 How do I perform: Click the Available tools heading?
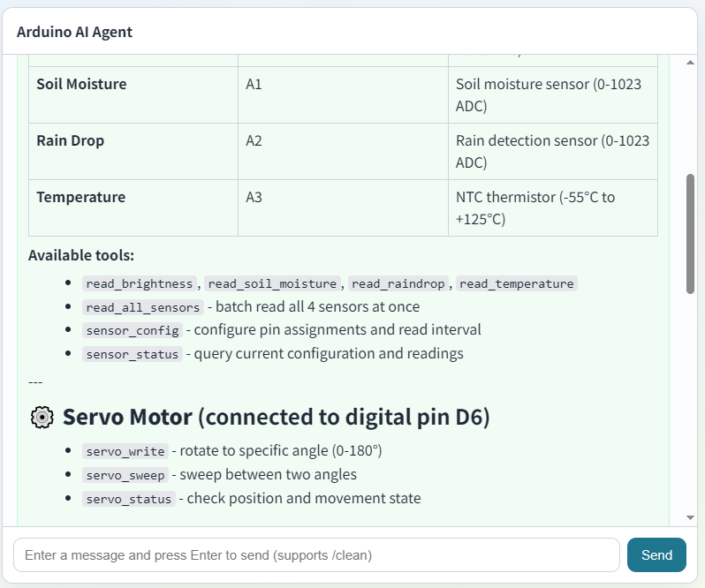point(81,255)
